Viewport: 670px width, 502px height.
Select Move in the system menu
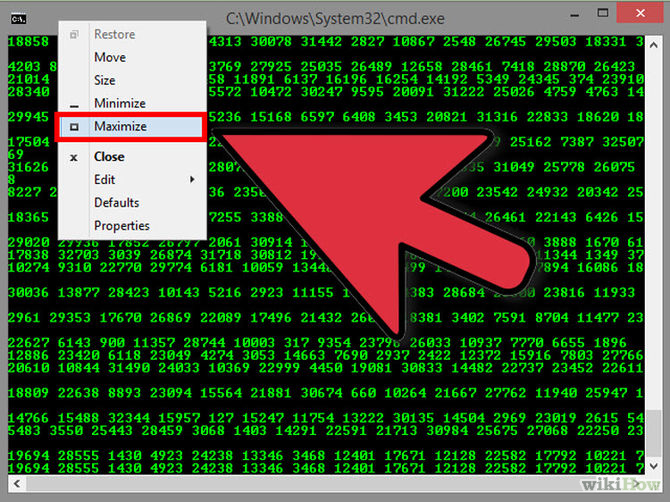pyautogui.click(x=110, y=57)
